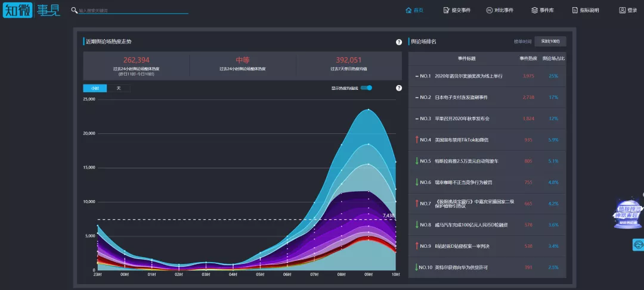Click the 知微事见 logo

click(x=32, y=10)
